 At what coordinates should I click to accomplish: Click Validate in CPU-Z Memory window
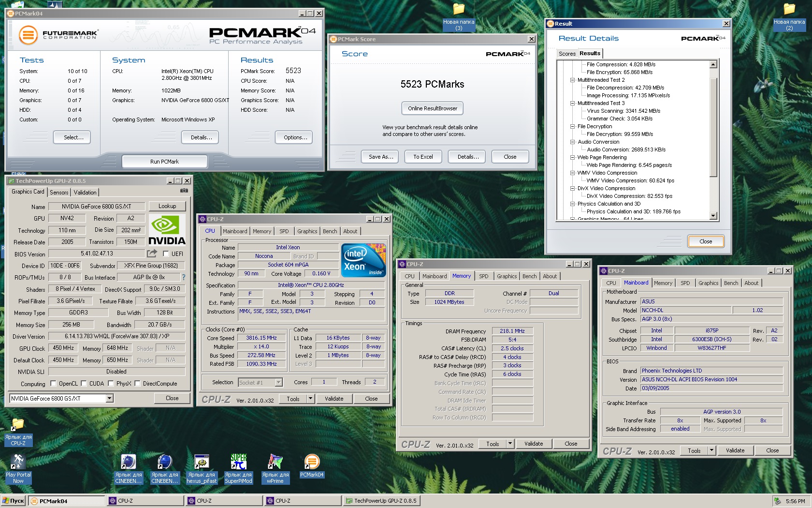[534, 443]
